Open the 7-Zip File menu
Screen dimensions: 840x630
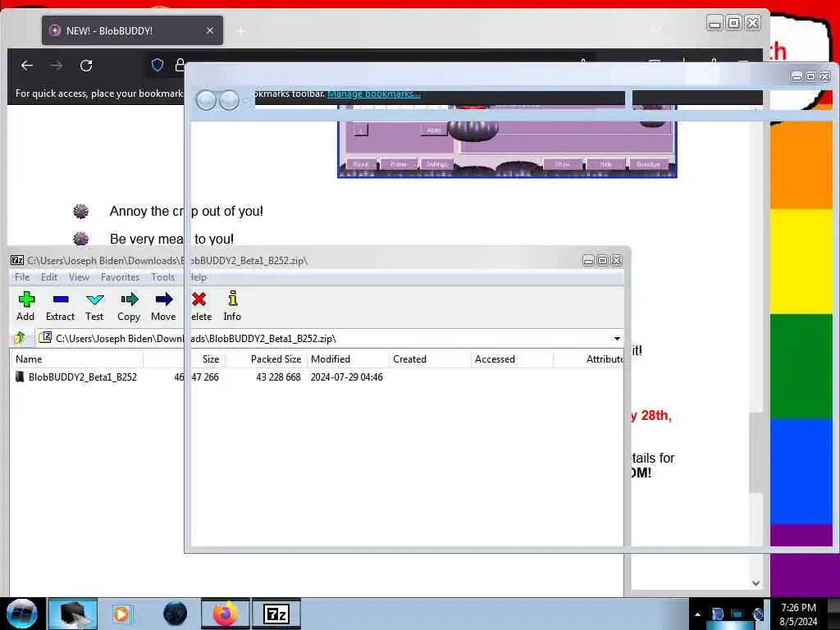click(22, 277)
